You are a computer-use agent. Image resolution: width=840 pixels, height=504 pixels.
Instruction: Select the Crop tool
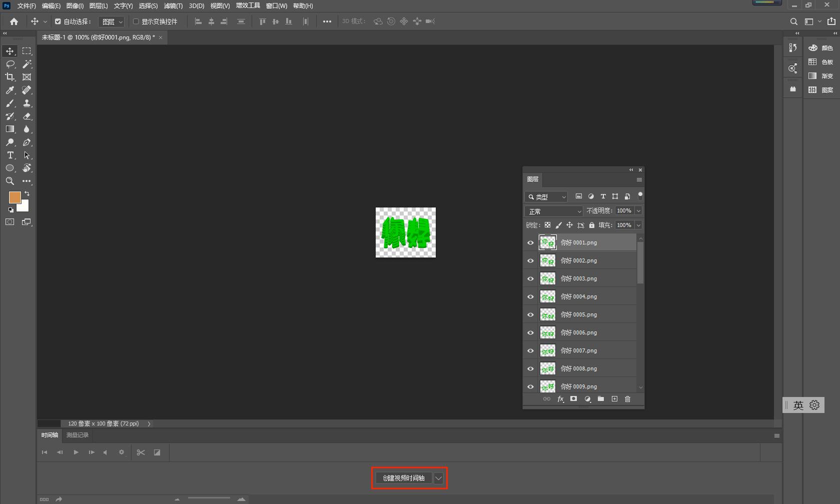[x=10, y=77]
